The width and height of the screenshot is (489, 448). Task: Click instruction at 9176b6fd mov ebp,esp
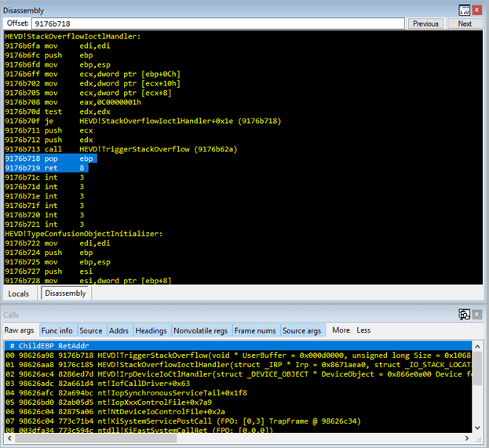(x=57, y=64)
